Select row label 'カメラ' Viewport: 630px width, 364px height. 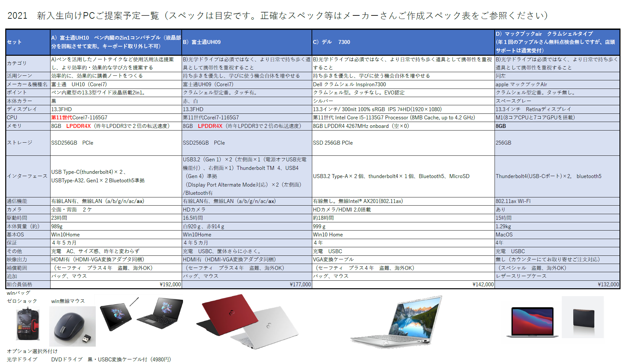coord(28,210)
